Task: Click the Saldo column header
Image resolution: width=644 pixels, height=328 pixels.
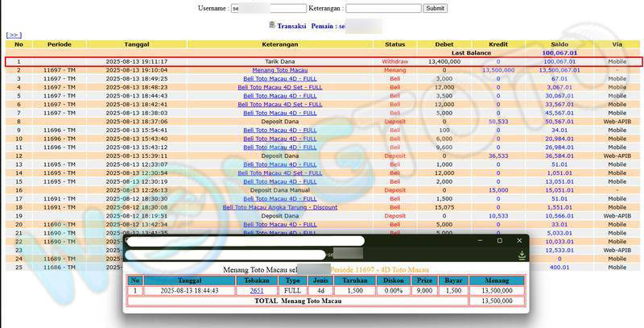Action: coord(560,44)
